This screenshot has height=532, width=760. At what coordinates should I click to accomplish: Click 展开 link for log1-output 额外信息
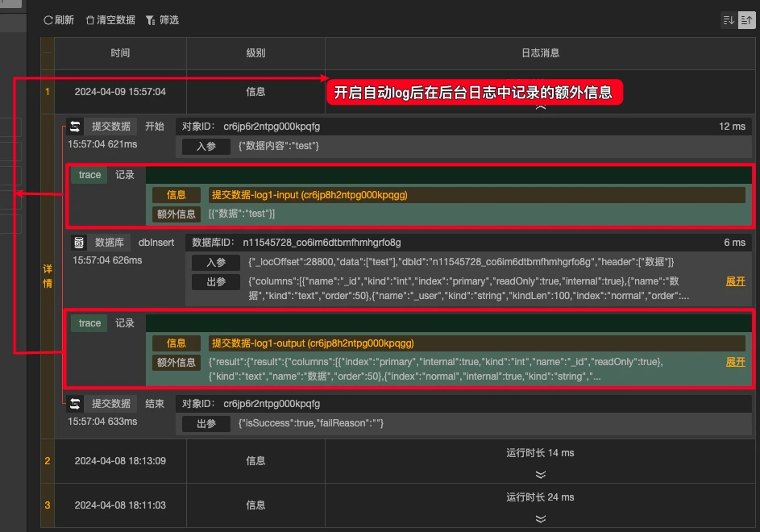coord(735,362)
